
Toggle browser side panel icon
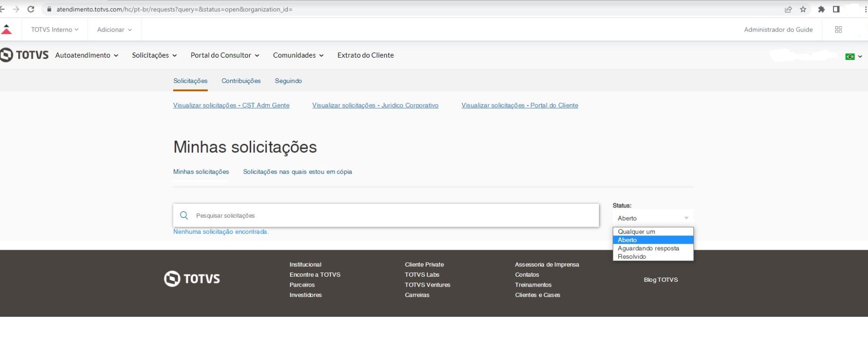pos(836,9)
